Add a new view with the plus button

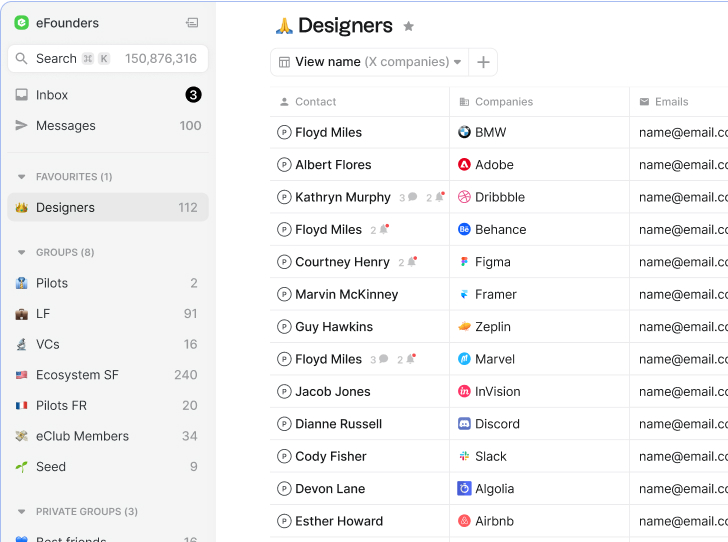(483, 62)
